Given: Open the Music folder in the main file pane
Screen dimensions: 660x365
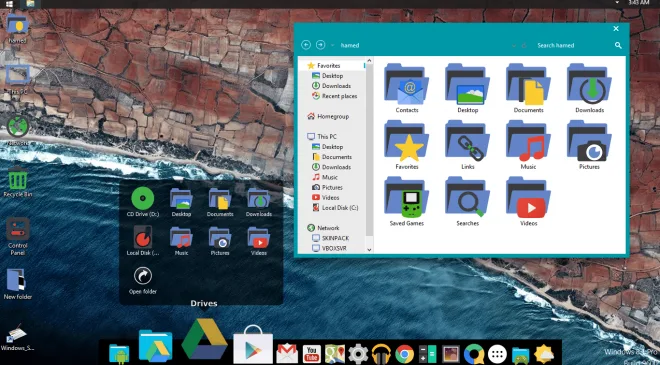Looking at the screenshot, I should click(x=528, y=145).
